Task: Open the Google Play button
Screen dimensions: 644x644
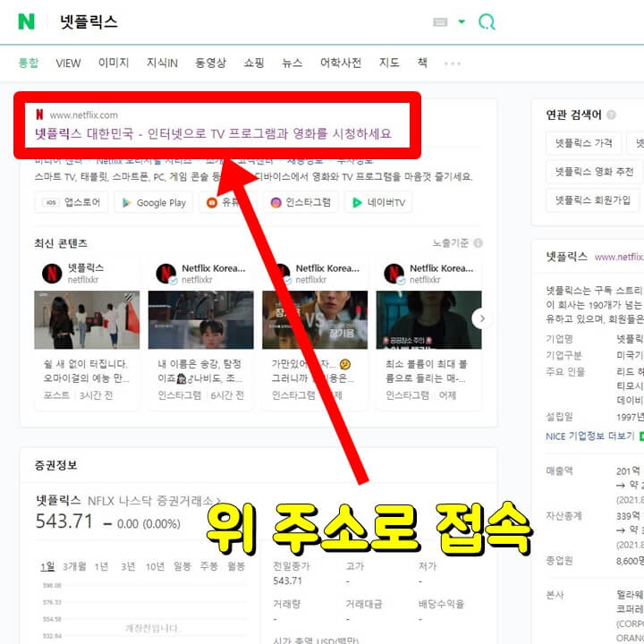Action: click(x=154, y=202)
